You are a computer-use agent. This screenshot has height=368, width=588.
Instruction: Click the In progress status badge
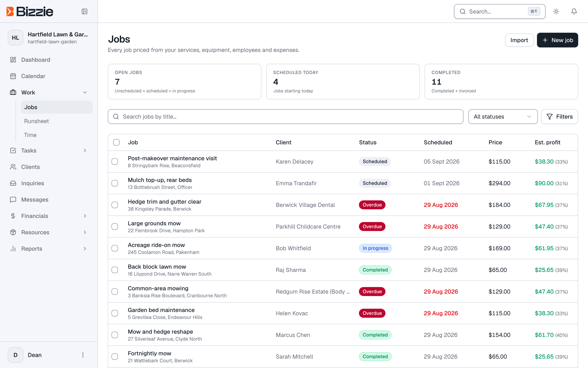click(x=375, y=248)
